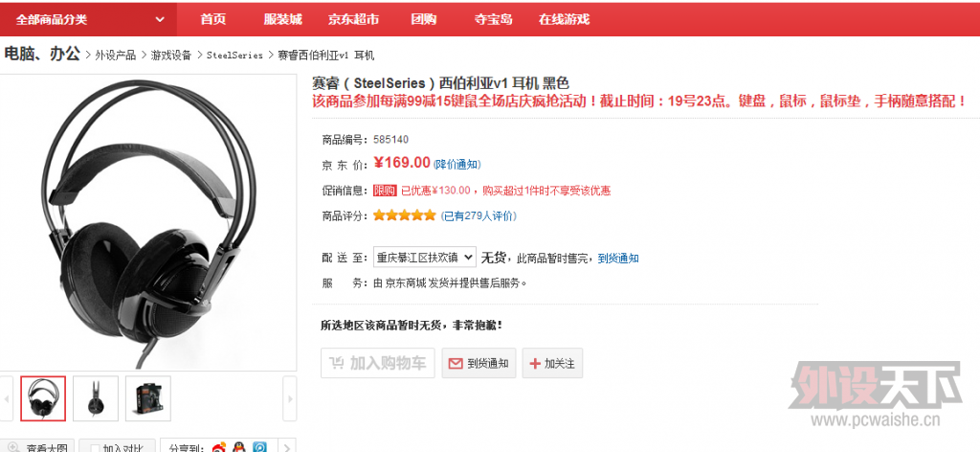Viewport: 980px width, 452px height.
Task: Click the 到货通知 envelope button
Action: (479, 363)
